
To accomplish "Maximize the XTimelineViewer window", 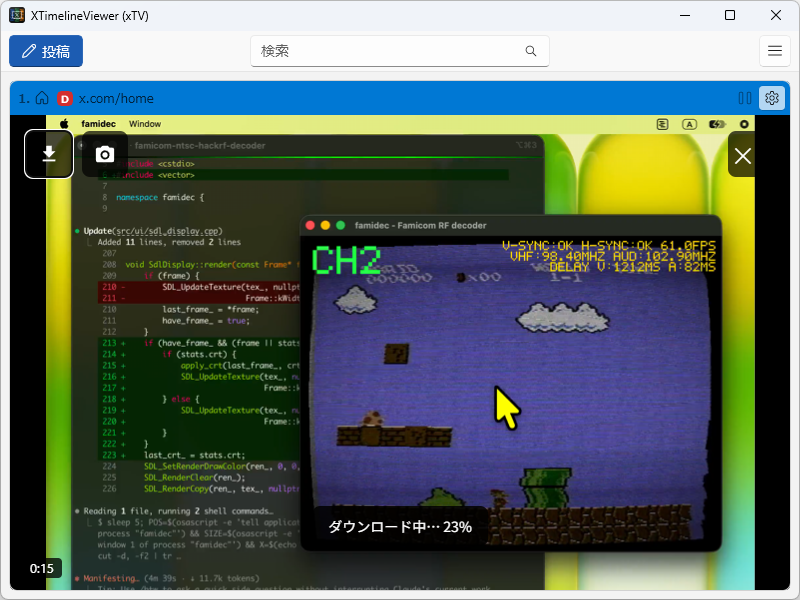I will click(730, 15).
